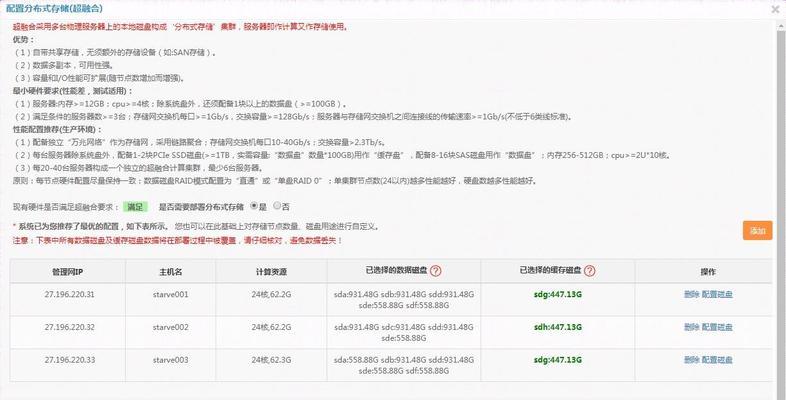786x400 pixels.
Task: Click 删除 for host starve001
Action: pos(691,294)
